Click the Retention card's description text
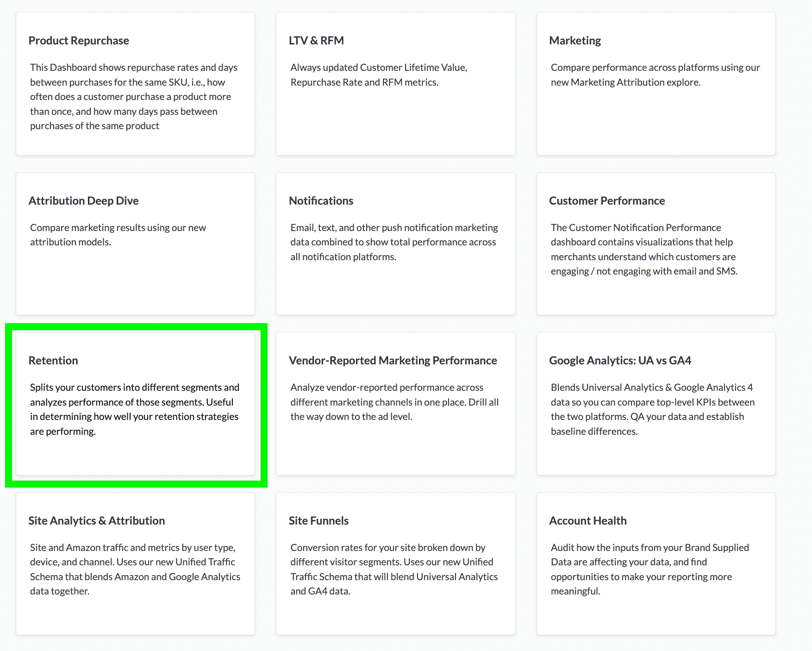Image resolution: width=812 pixels, height=651 pixels. tap(134, 409)
